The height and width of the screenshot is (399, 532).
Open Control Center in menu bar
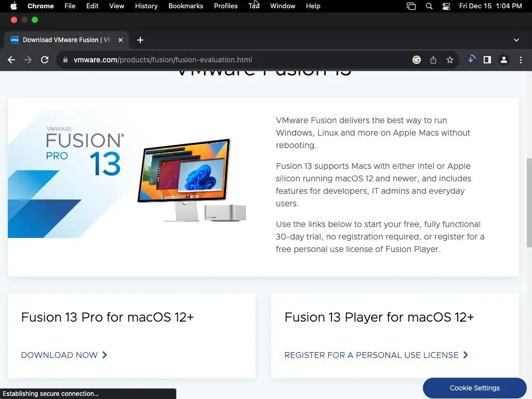tap(446, 6)
